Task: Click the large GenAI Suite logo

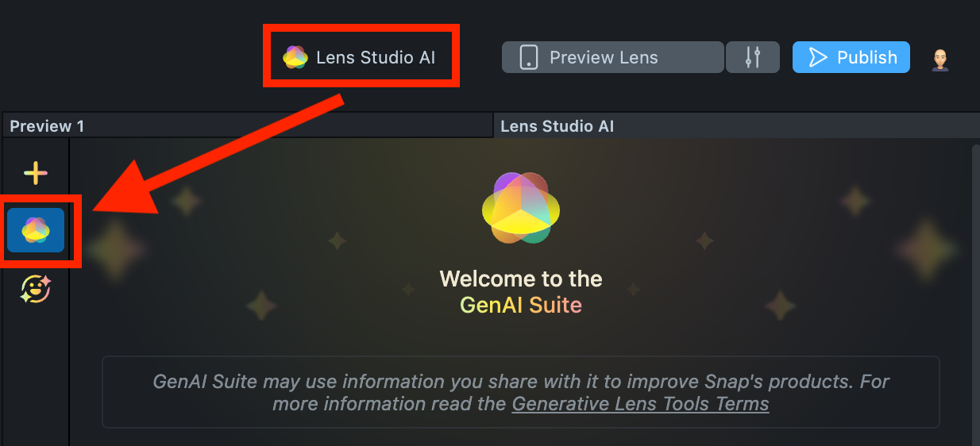Action: (x=521, y=208)
